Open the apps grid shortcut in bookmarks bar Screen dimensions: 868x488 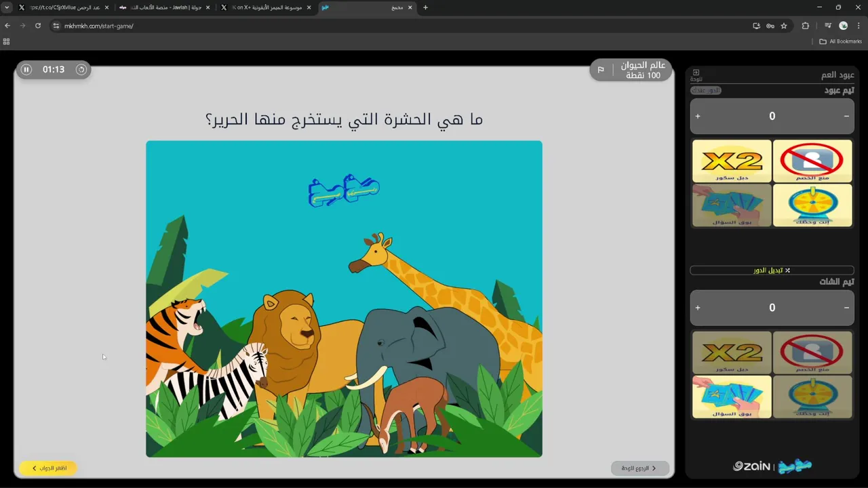click(7, 41)
